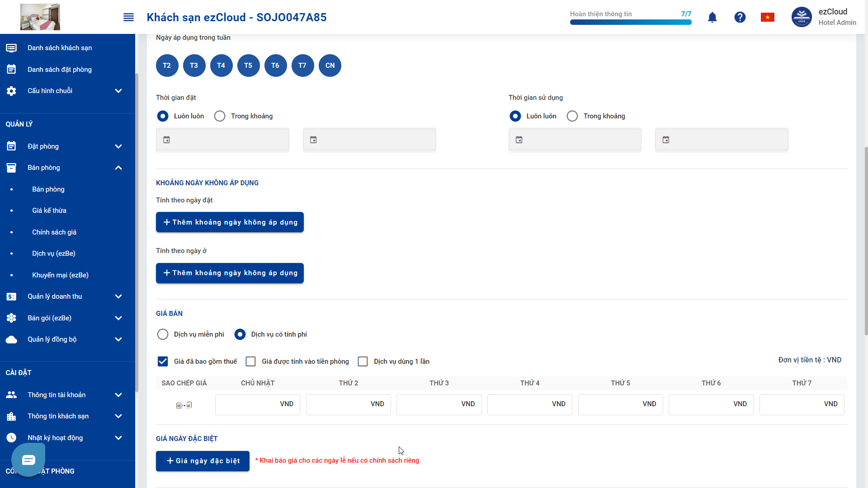Image resolution: width=868 pixels, height=488 pixels.
Task: Open the ezCloud user avatar
Action: coord(802,17)
